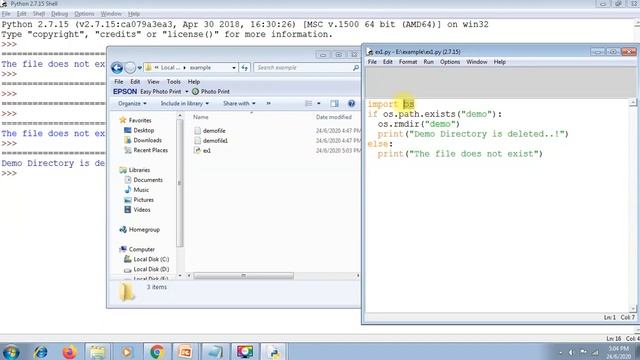
Task: Go back in the Explorer window
Action: point(117,68)
